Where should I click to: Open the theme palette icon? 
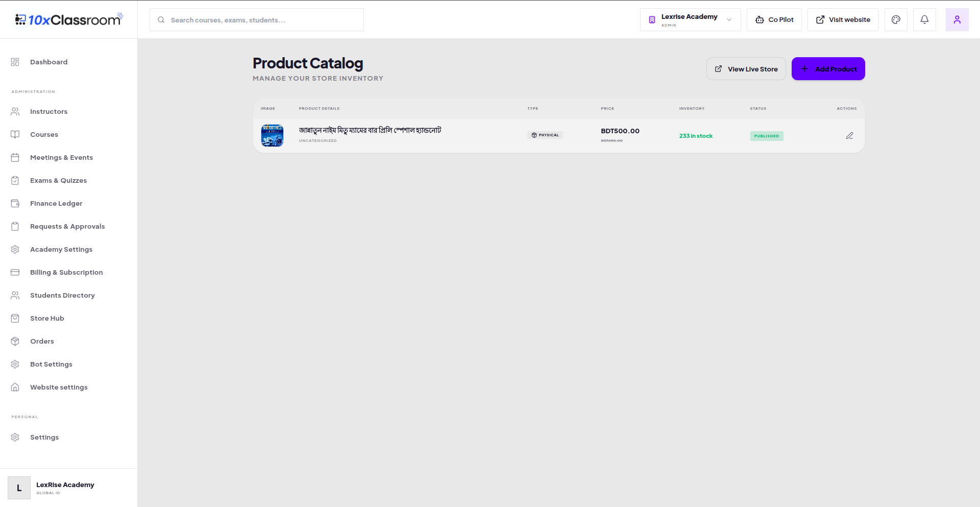pos(896,19)
